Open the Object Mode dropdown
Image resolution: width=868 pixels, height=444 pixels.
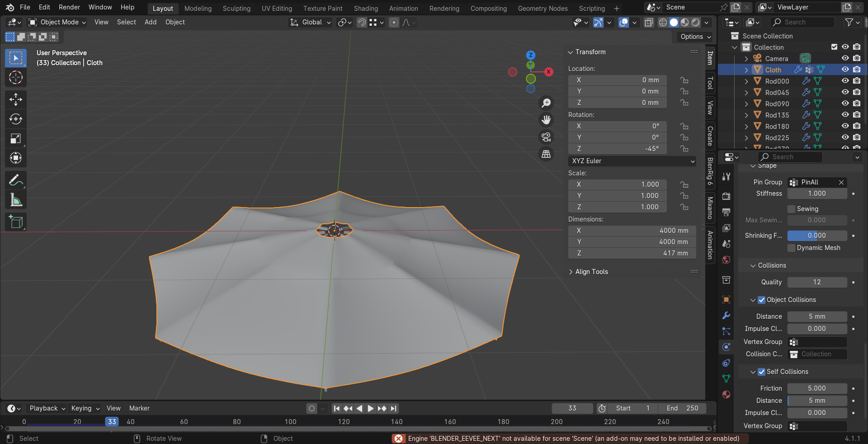click(x=57, y=22)
